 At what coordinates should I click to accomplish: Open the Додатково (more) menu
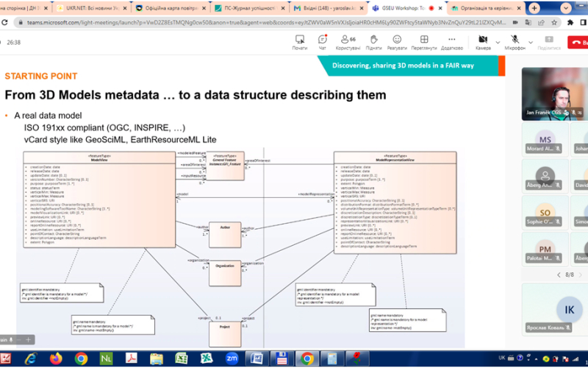click(x=452, y=42)
